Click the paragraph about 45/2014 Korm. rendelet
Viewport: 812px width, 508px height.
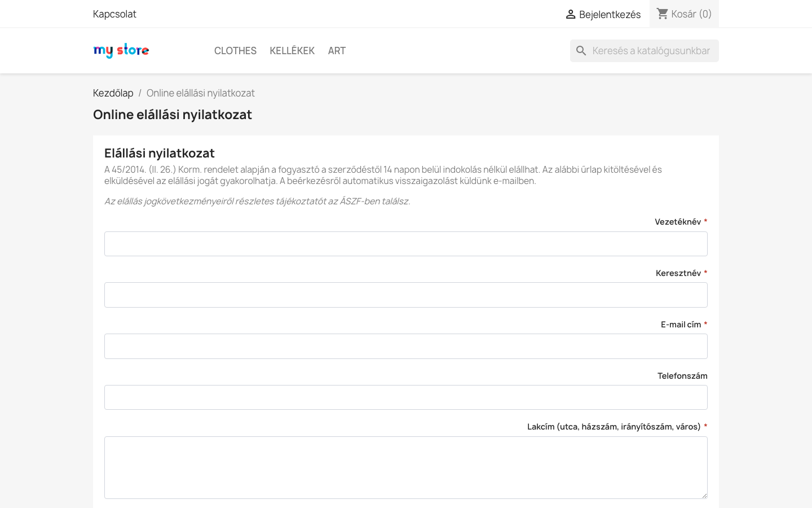pyautogui.click(x=383, y=175)
